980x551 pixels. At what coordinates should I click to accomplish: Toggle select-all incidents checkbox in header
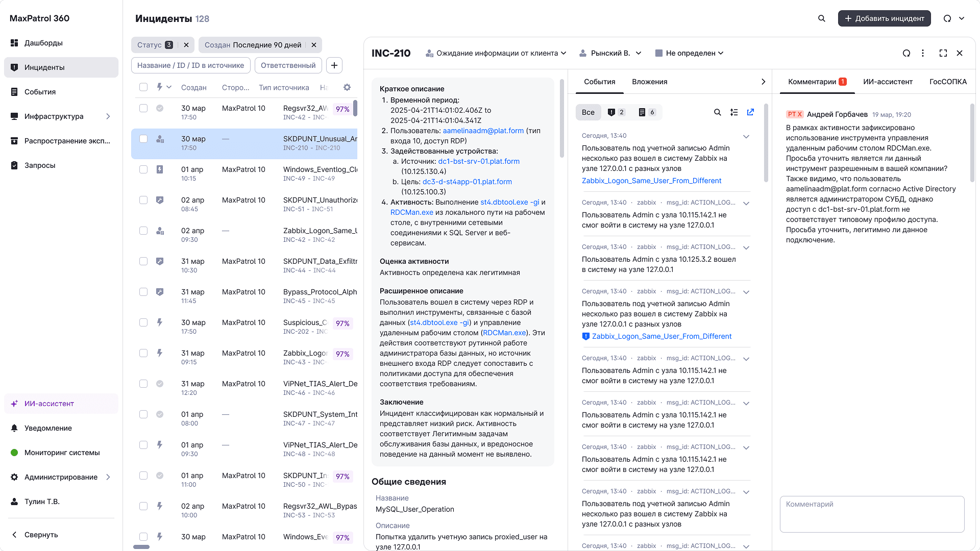tap(143, 87)
